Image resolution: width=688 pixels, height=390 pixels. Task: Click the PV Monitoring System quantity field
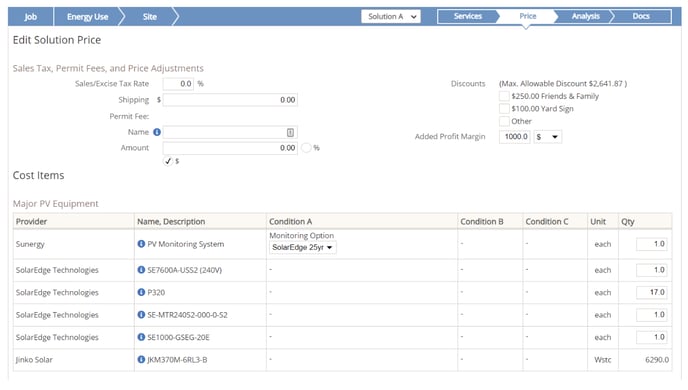[x=652, y=244]
